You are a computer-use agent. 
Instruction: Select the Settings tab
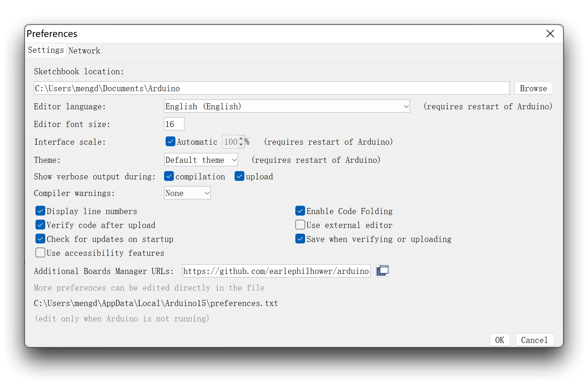(x=46, y=50)
